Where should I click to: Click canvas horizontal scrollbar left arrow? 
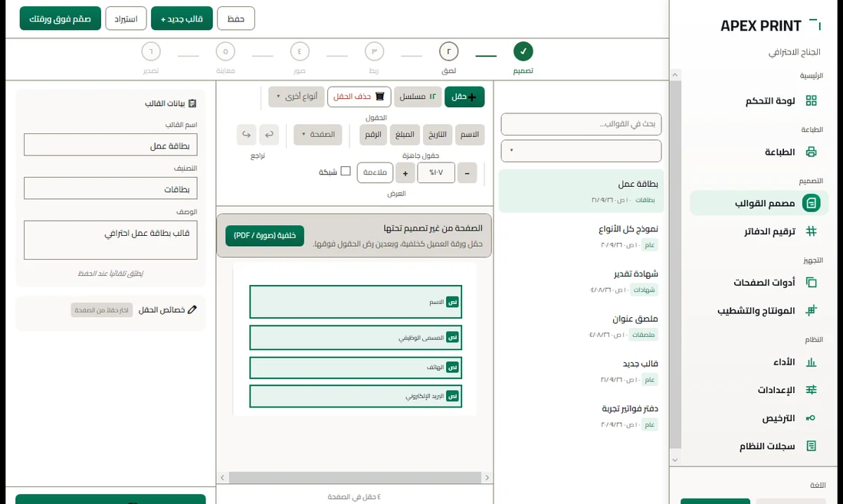pos(222,477)
